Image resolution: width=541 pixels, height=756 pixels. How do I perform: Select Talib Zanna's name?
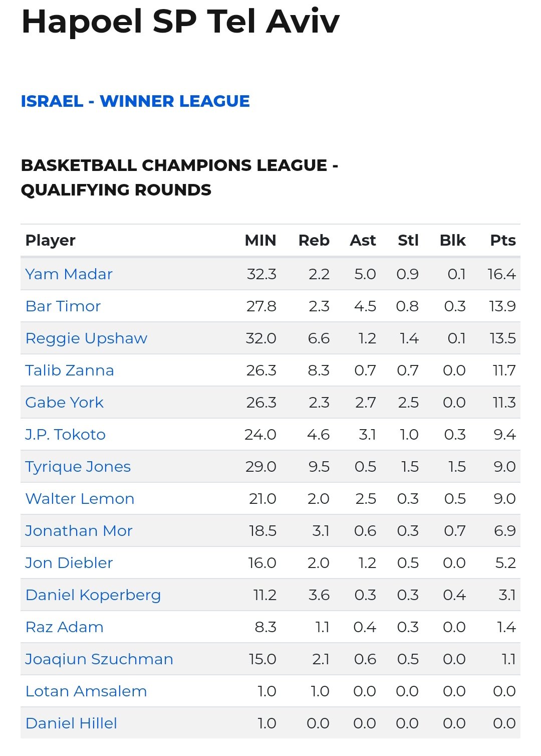70,370
